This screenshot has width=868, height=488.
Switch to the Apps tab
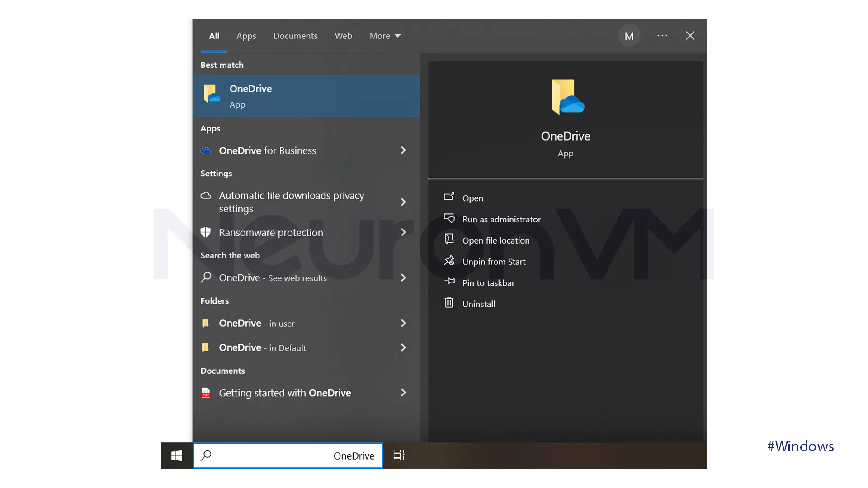[x=246, y=36]
